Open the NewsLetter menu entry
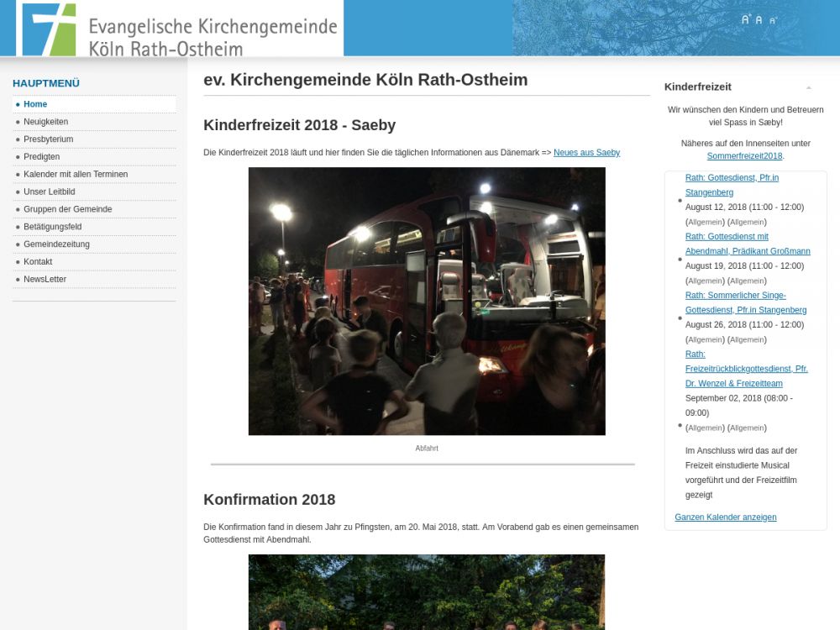This screenshot has width=840, height=630. click(45, 280)
